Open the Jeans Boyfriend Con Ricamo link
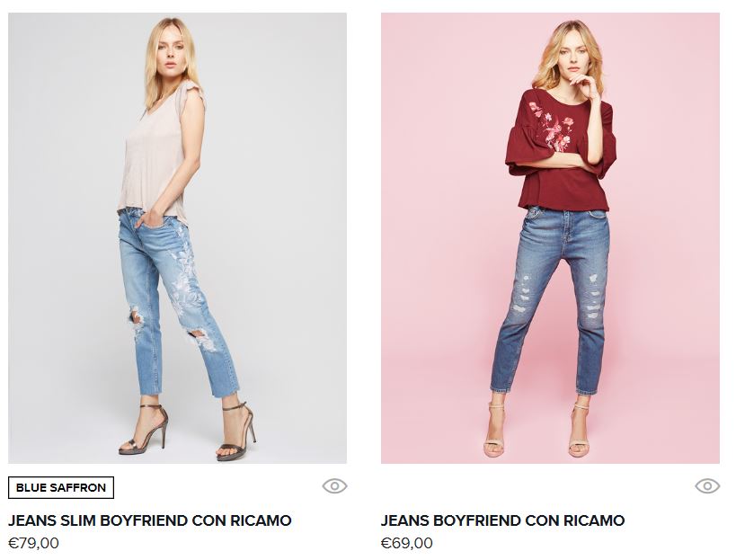736x560 pixels. click(502, 520)
